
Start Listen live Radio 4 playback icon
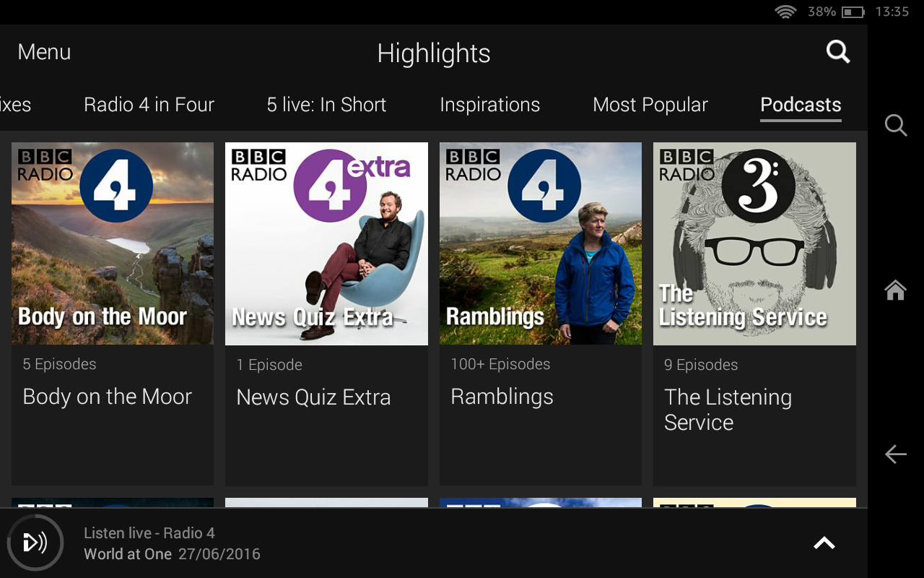[x=35, y=543]
